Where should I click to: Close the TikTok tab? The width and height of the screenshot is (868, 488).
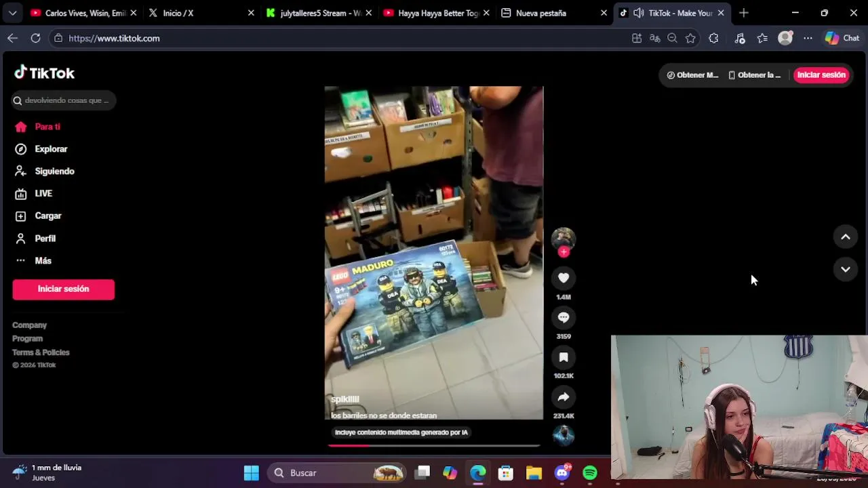pyautogui.click(x=721, y=13)
